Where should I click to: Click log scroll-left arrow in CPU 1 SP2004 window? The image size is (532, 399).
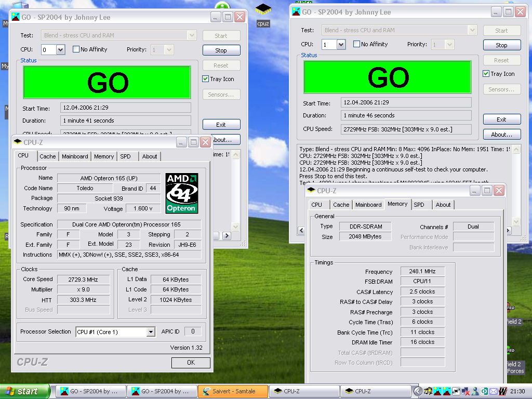[301, 230]
